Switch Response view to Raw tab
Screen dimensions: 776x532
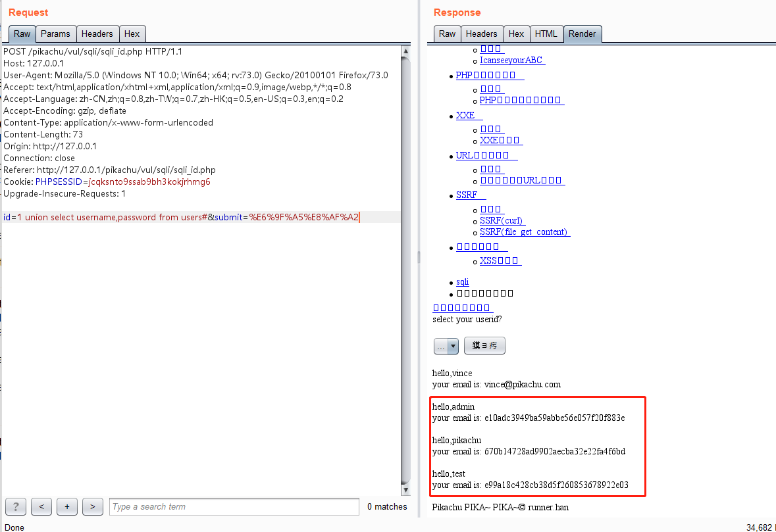coord(447,34)
